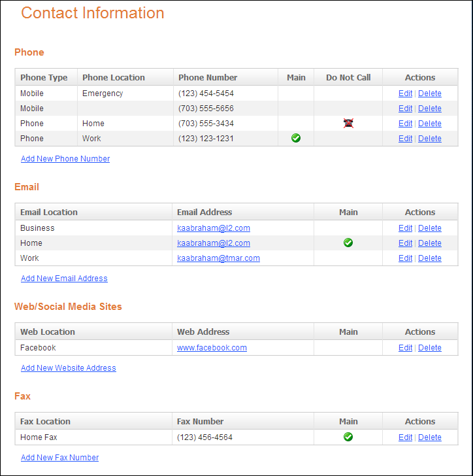Select phone number (123) 454-5454 cell
The height and width of the screenshot is (476, 473).
tap(225, 93)
